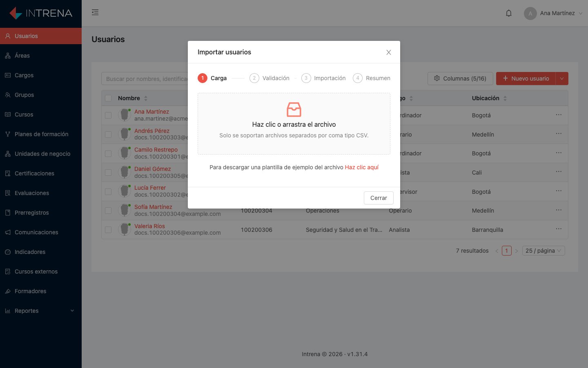Image resolution: width=588 pixels, height=368 pixels.
Task: Click the Planes de formación icon
Action: pyautogui.click(x=8, y=134)
